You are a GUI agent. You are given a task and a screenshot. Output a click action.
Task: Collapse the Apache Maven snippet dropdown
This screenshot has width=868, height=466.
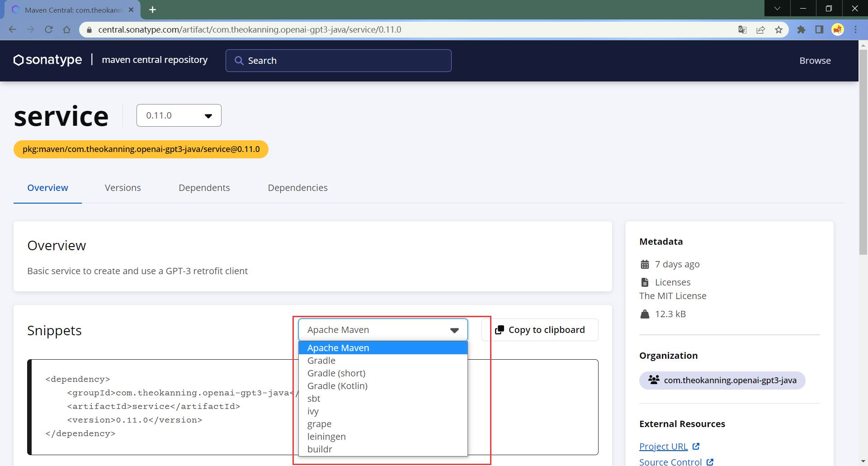click(383, 330)
